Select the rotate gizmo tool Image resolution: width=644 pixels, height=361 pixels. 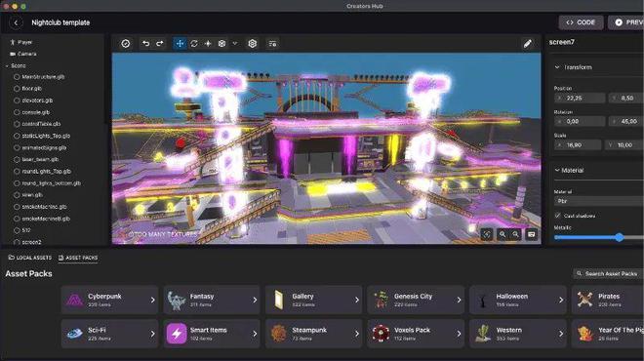[194, 44]
